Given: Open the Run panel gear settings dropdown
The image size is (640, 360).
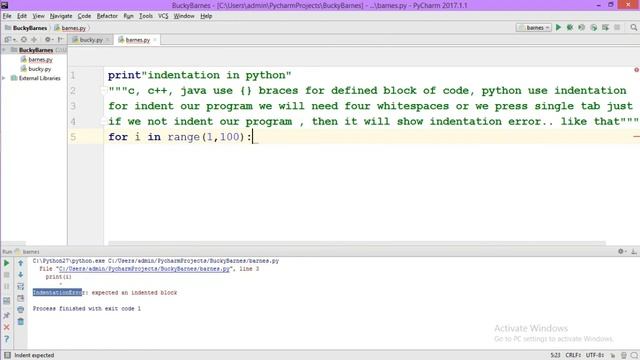Looking at the screenshot, I should tap(622, 251).
